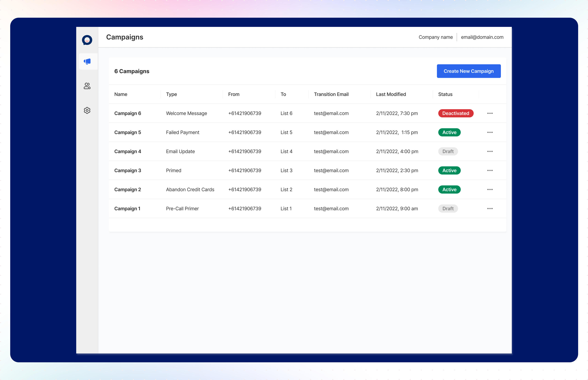This screenshot has height=380, width=588.
Task: Open the three-dot menu for Campaign 2
Action: tap(490, 189)
